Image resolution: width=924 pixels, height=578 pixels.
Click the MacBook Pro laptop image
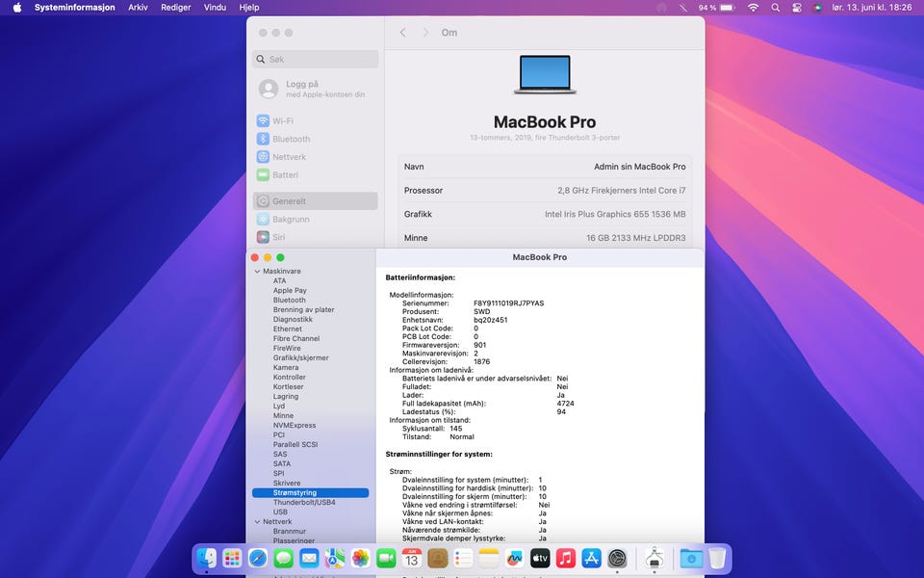click(545, 74)
